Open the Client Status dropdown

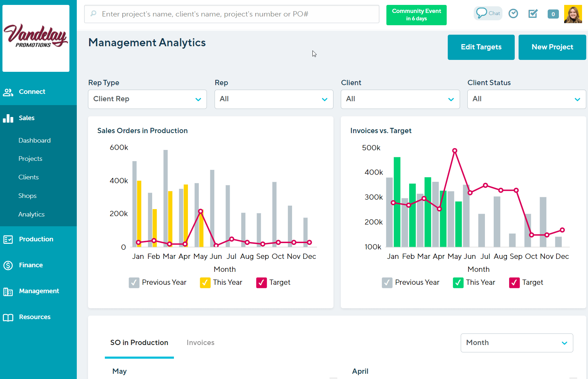click(x=526, y=99)
